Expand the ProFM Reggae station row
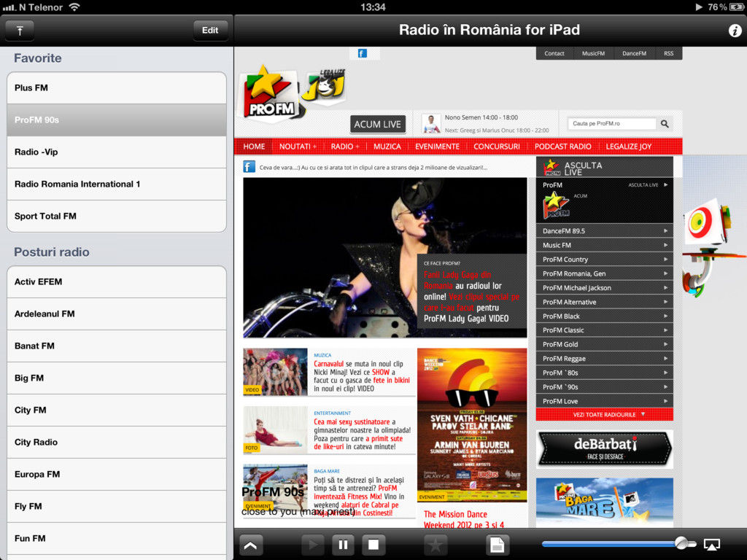This screenshot has height=560, width=747. (605, 359)
